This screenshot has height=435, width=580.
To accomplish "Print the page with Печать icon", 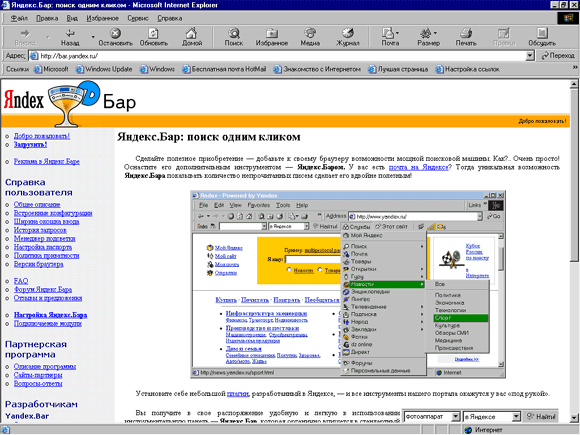I will click(x=466, y=33).
